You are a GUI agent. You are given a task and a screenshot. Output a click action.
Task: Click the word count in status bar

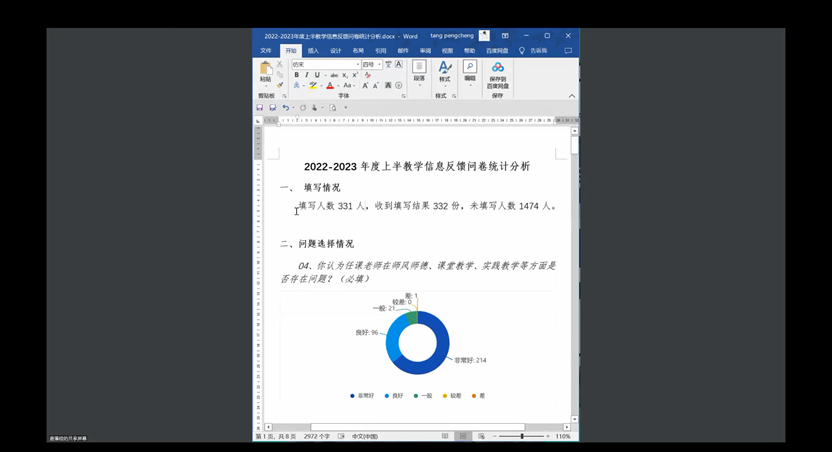point(316,437)
